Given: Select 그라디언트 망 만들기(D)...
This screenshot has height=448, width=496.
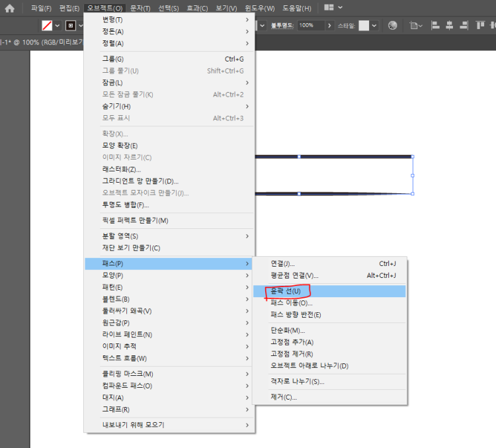Looking at the screenshot, I should (x=169, y=181).
